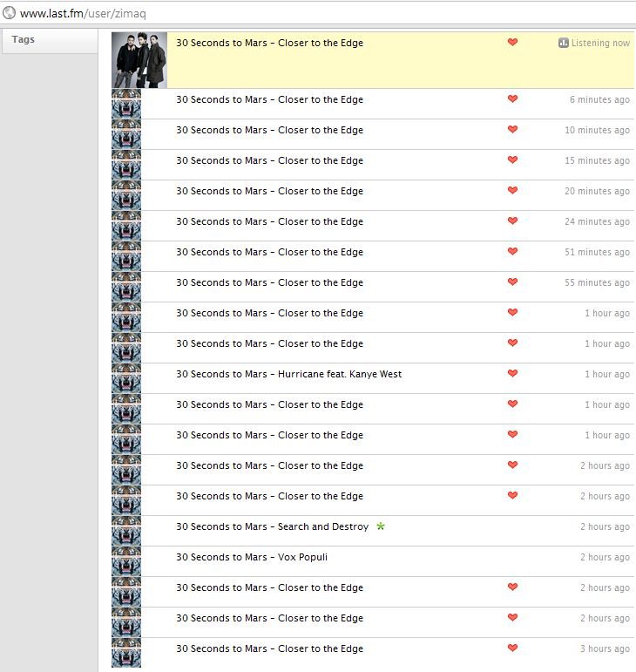This screenshot has height=672, width=636.
Task: Open Closer to the Edge played 6 minutes ago
Action: point(321,99)
